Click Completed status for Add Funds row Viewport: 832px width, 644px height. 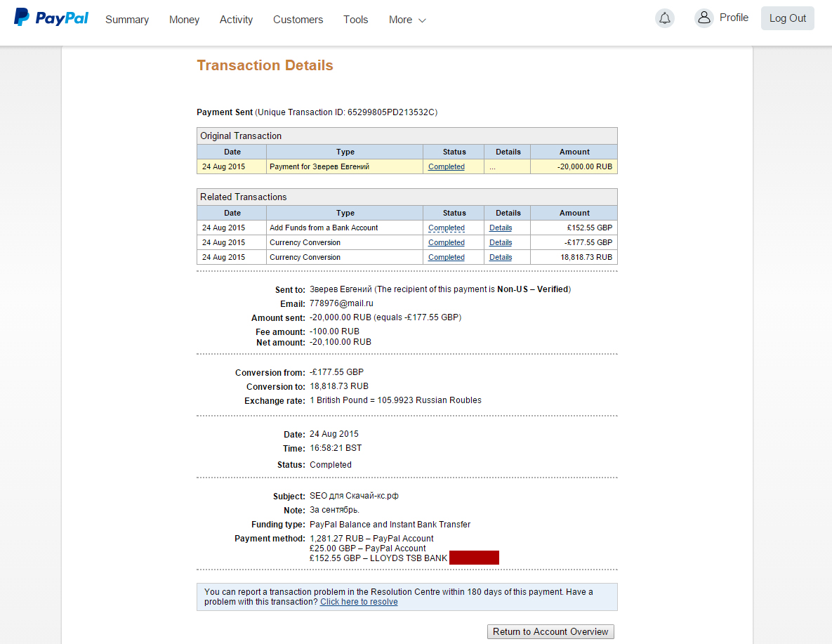(x=447, y=228)
